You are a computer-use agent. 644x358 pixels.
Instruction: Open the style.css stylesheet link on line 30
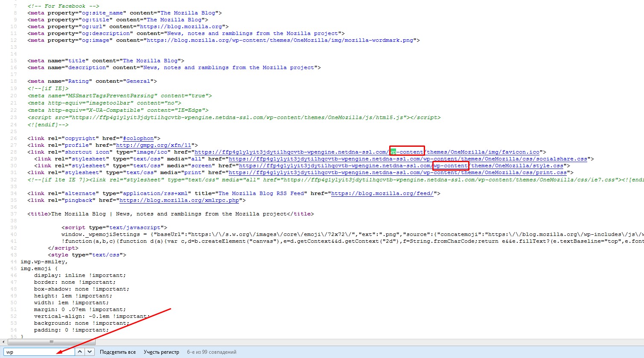(401, 166)
